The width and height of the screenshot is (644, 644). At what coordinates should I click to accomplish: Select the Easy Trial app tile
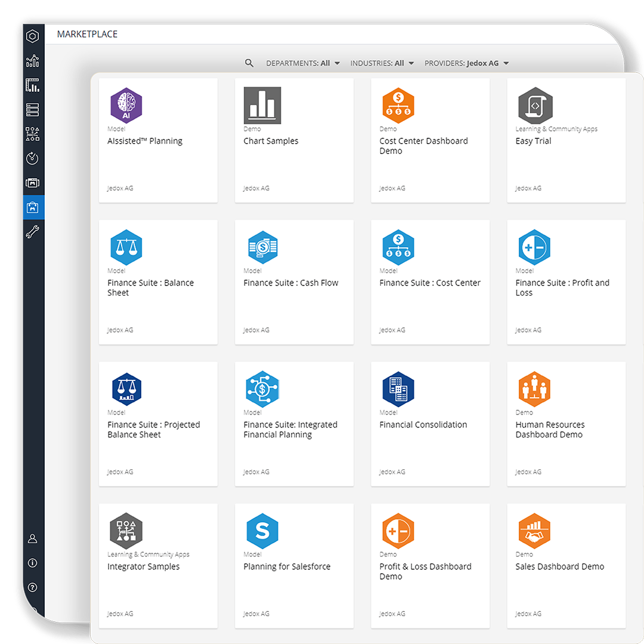point(565,140)
